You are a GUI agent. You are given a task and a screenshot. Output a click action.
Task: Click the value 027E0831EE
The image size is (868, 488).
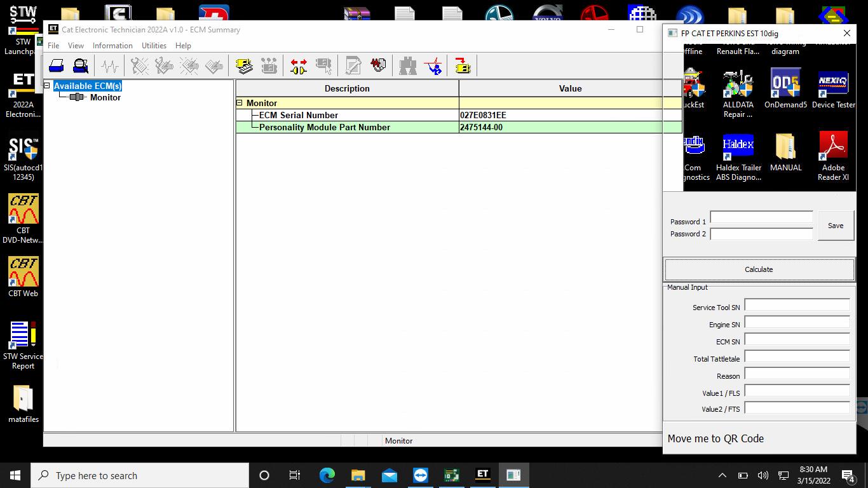[483, 115]
